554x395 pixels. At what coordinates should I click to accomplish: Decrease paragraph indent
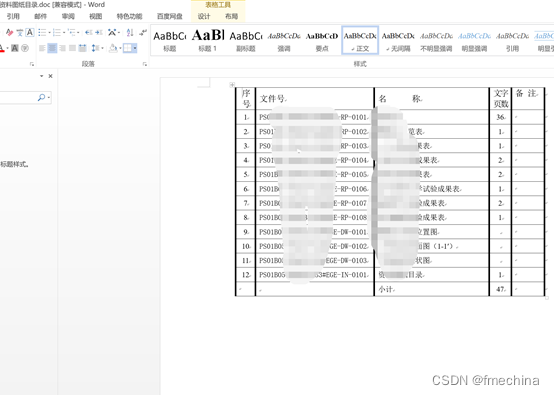tap(88, 33)
